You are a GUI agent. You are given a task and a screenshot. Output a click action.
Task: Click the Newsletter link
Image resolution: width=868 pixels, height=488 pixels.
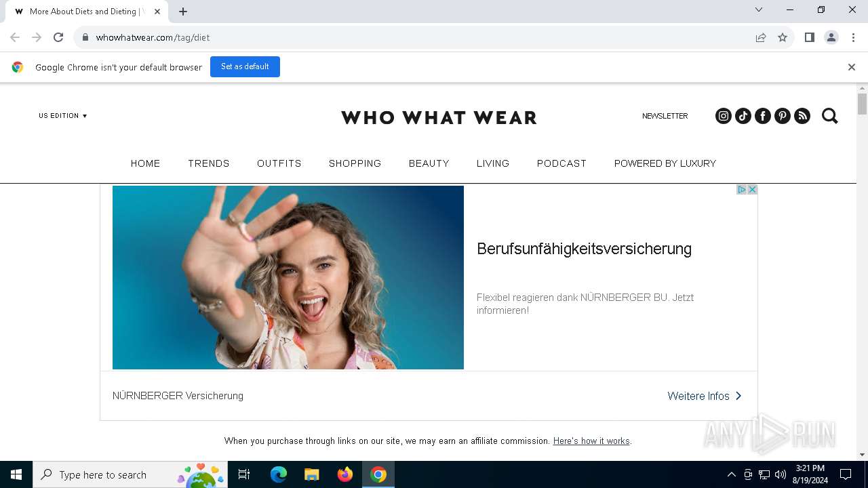click(665, 116)
